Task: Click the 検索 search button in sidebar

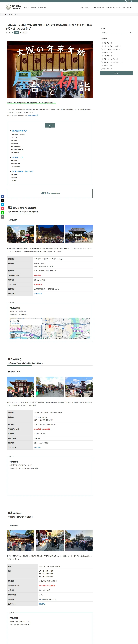Action: [x=117, y=73]
